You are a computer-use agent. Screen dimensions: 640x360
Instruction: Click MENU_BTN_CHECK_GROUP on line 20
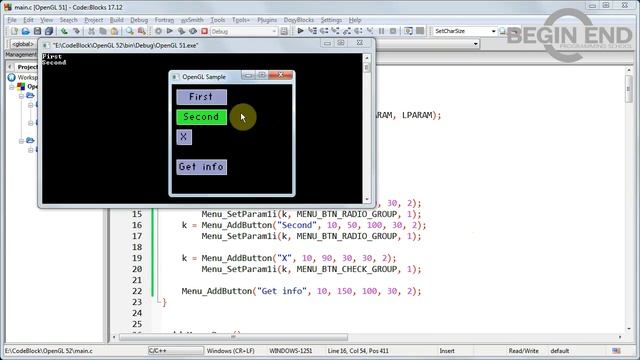coord(347,269)
